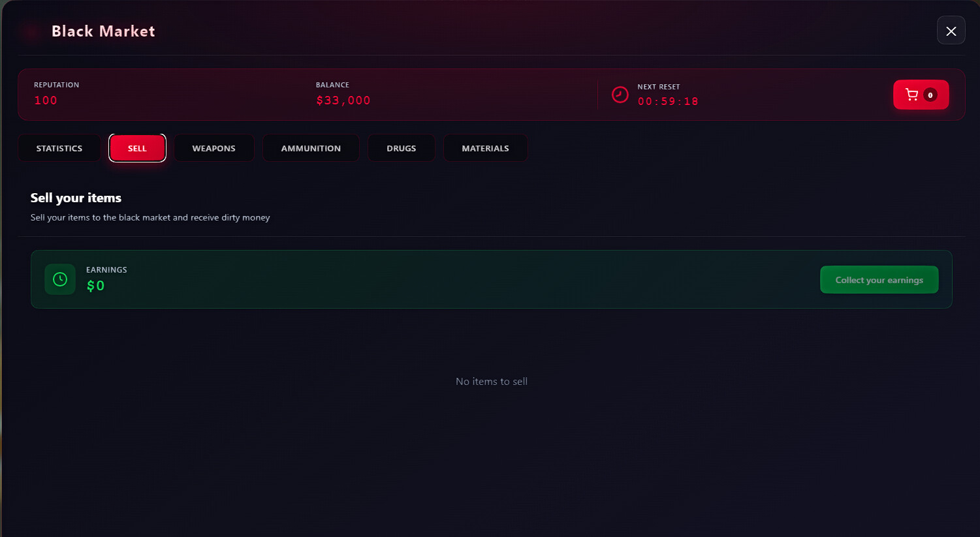This screenshot has width=980, height=537.
Task: Click the Earnings $0 amount
Action: (95, 285)
